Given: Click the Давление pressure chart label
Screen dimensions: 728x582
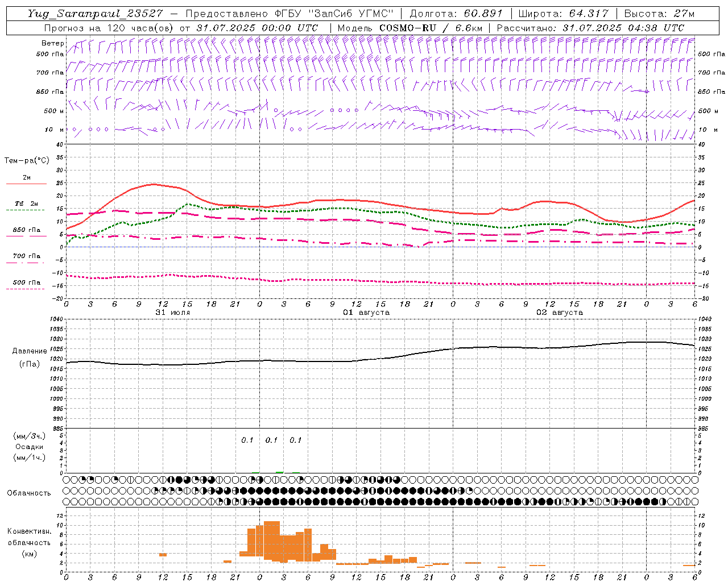Looking at the screenshot, I should coord(30,351).
